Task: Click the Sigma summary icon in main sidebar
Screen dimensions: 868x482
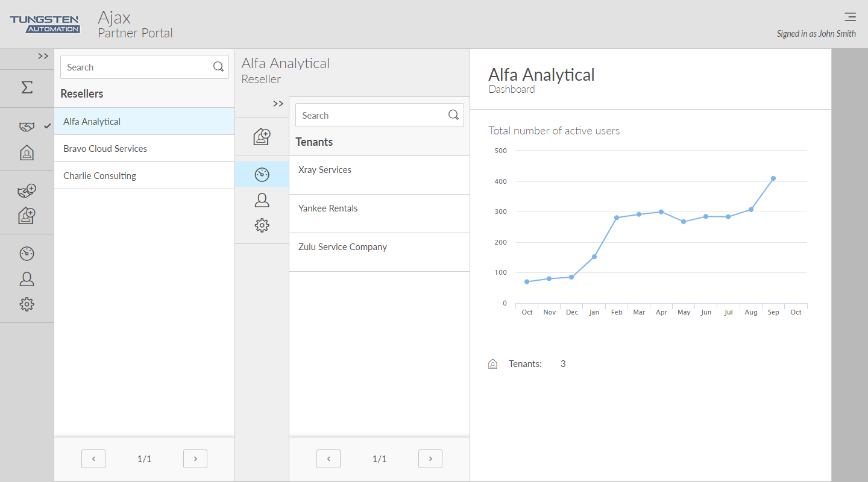Action: point(27,88)
